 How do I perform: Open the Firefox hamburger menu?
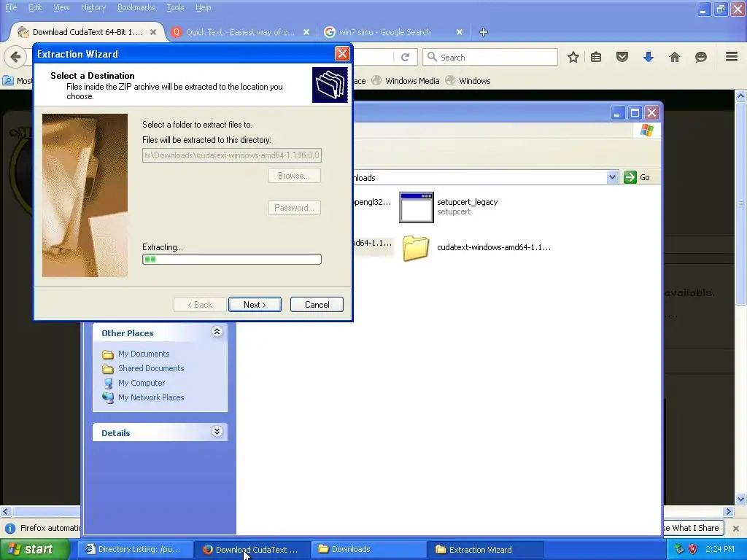pos(732,57)
